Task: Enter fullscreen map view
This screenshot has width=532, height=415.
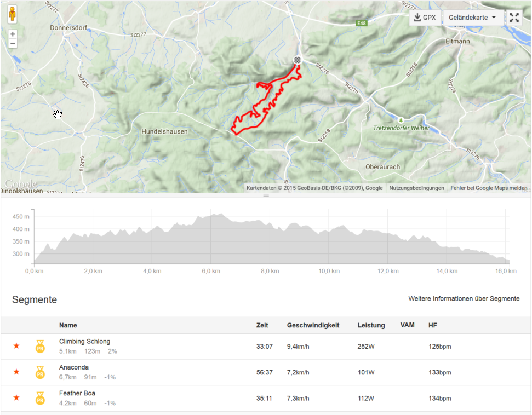Action: click(x=514, y=18)
